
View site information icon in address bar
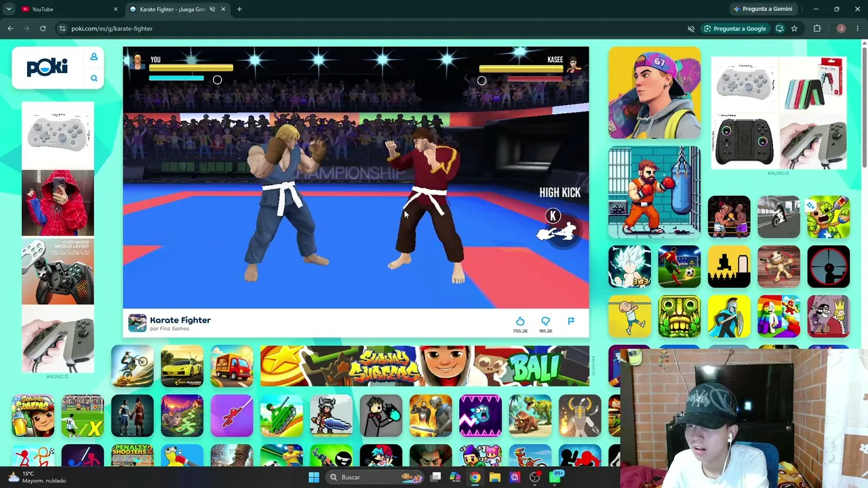click(62, 28)
